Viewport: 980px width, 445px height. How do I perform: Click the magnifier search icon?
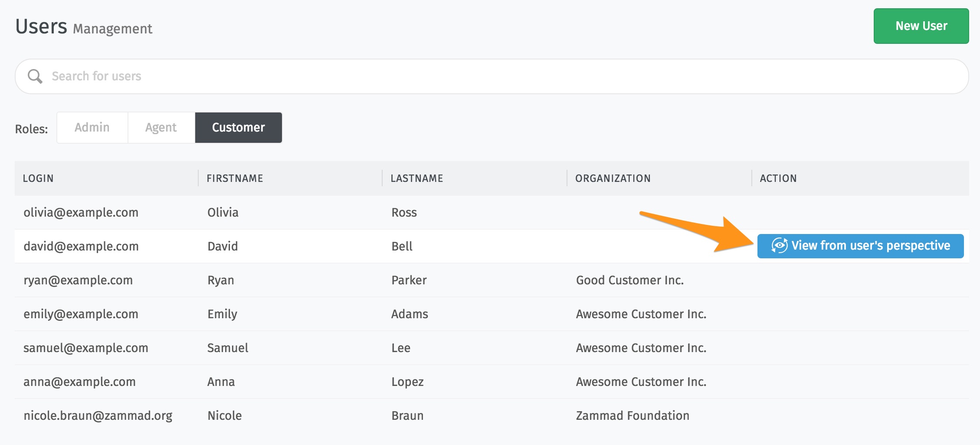(35, 76)
